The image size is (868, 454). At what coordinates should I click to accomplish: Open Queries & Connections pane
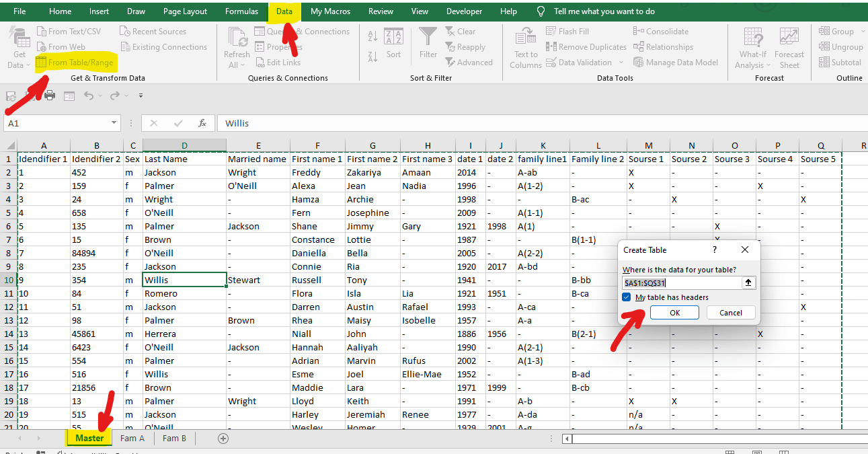[x=302, y=32]
